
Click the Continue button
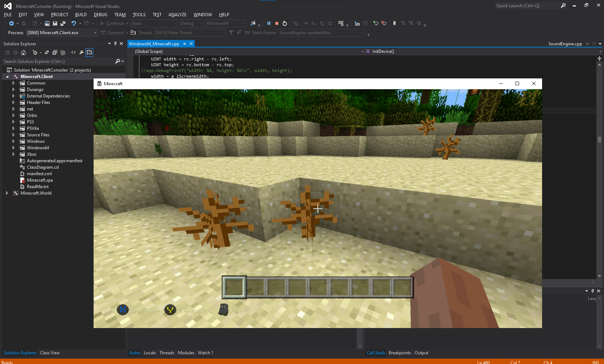point(112,23)
